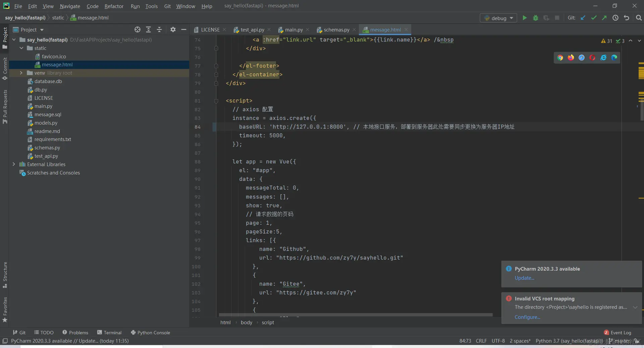This screenshot has width=644, height=348.
Task: Open the Navigate menu
Action: [x=70, y=6]
